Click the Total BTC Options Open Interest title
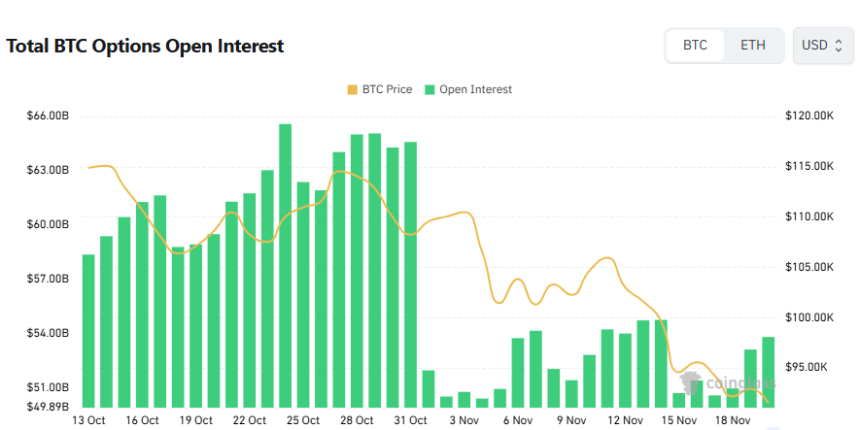This screenshot has width=860, height=430. 145,46
